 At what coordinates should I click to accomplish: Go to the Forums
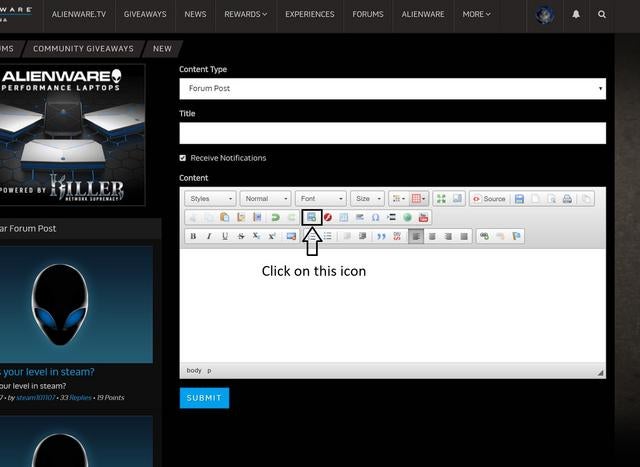[x=368, y=14]
